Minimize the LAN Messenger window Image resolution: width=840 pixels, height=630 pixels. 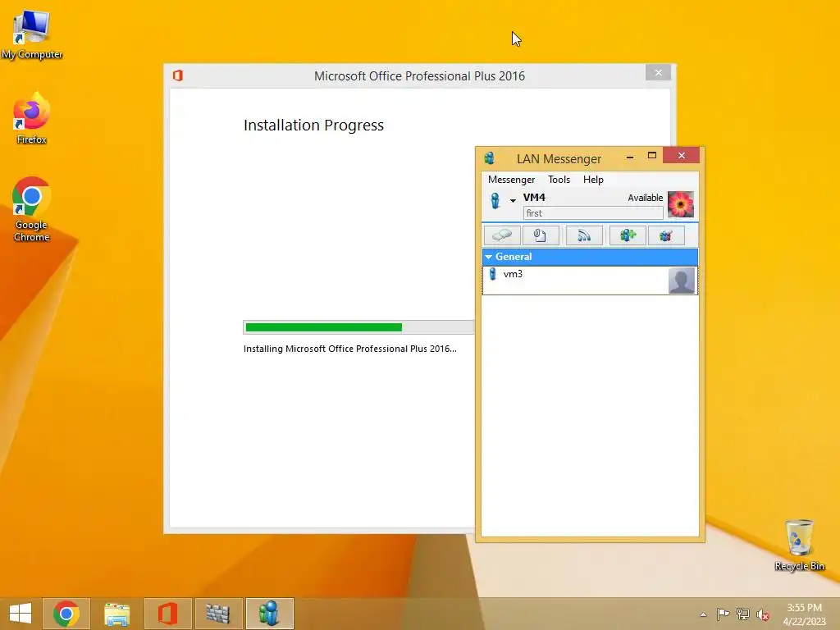pyautogui.click(x=630, y=156)
